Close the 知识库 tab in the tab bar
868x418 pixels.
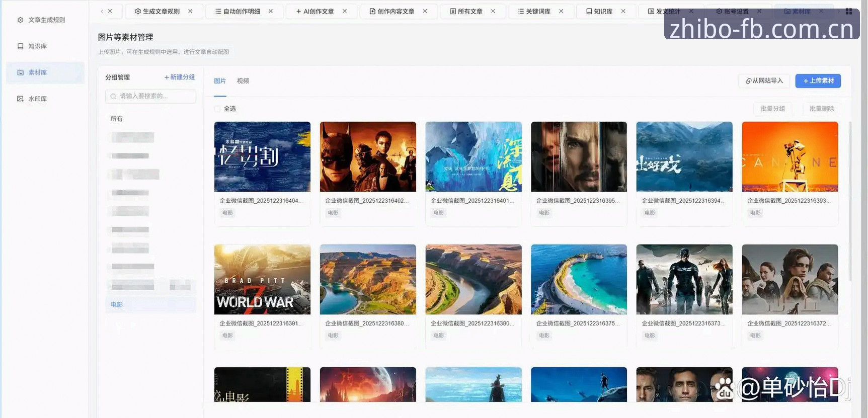[623, 11]
